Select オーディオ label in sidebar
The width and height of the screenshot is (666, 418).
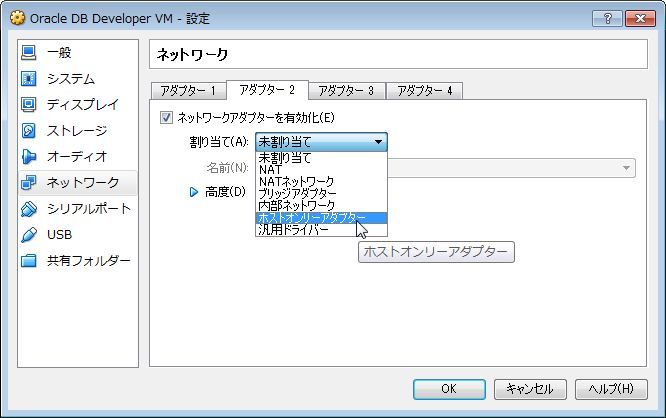[77, 156]
